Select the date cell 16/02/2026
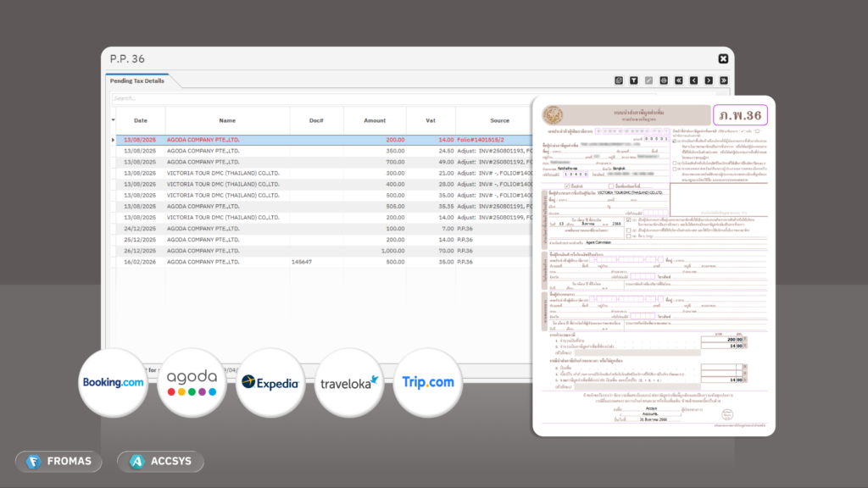Screen dimensions: 868x488 (140, 262)
